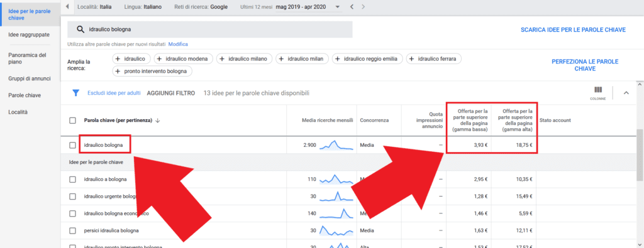Change Lingua: Italiano setting

click(x=143, y=7)
